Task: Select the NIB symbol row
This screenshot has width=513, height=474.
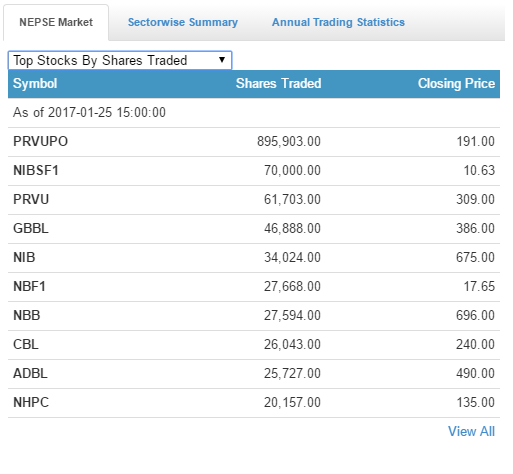Action: 254,257
